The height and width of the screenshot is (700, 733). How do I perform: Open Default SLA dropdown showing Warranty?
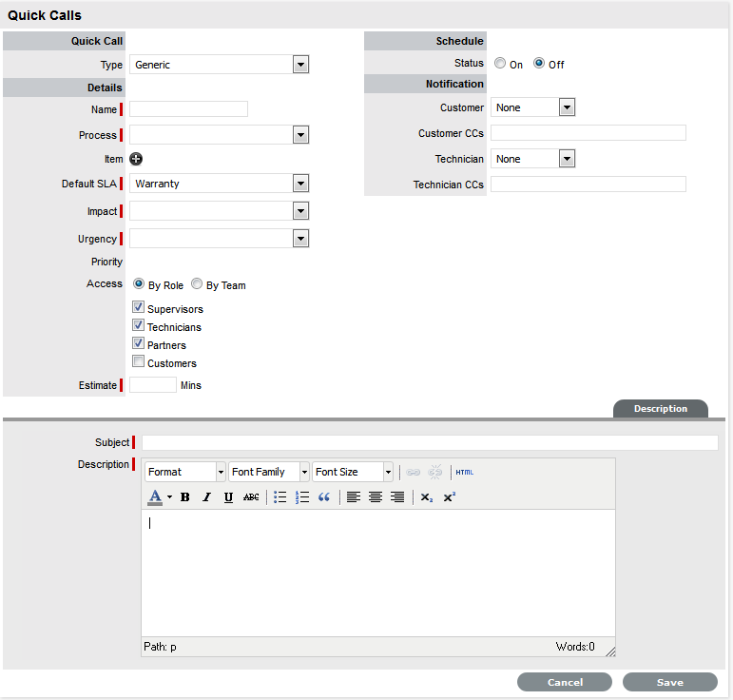tap(220, 184)
